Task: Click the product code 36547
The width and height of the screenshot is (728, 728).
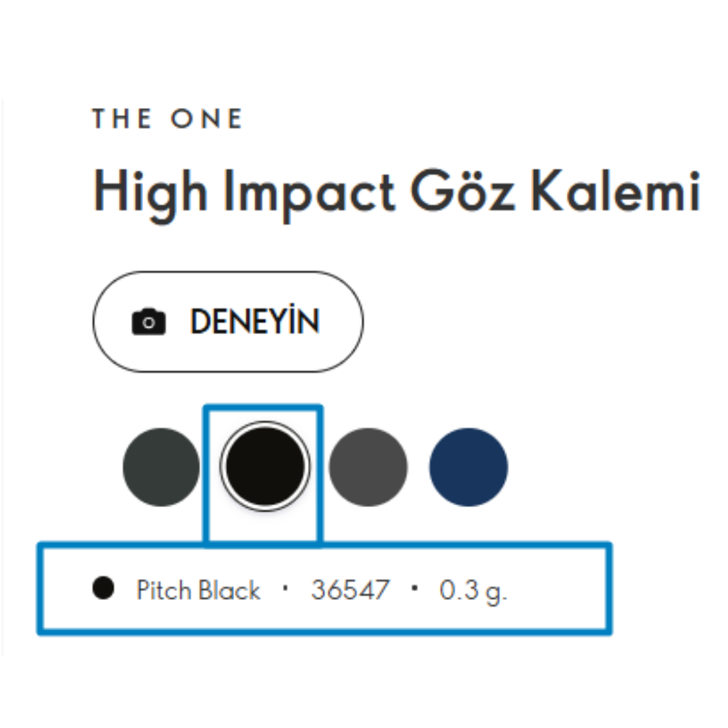Action: pos(350,590)
